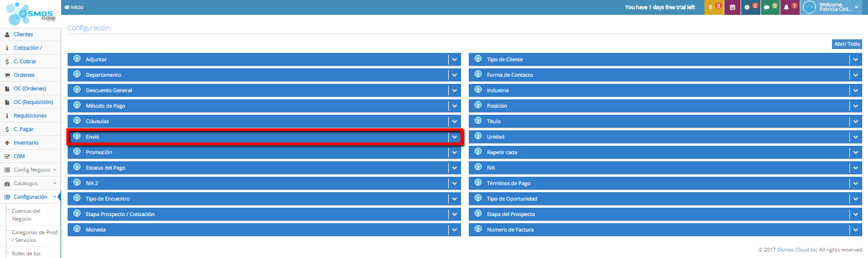Expand the Etapa del Prospecto chevron
This screenshot has height=258, width=868.
(x=856, y=214)
